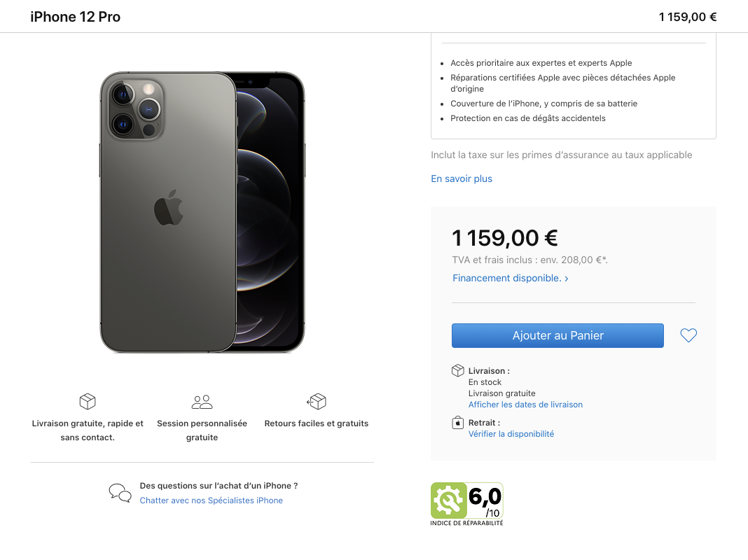Open Afficher les dates de livraison

(525, 405)
